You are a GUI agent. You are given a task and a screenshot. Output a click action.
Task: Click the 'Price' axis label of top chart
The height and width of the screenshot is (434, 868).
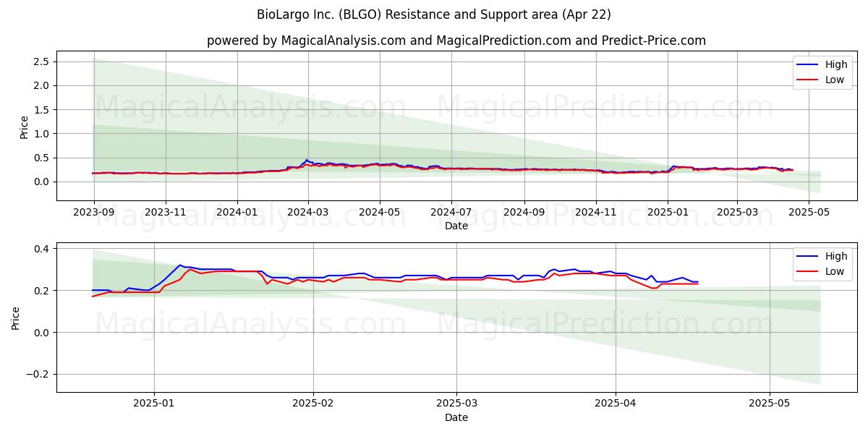(x=24, y=127)
